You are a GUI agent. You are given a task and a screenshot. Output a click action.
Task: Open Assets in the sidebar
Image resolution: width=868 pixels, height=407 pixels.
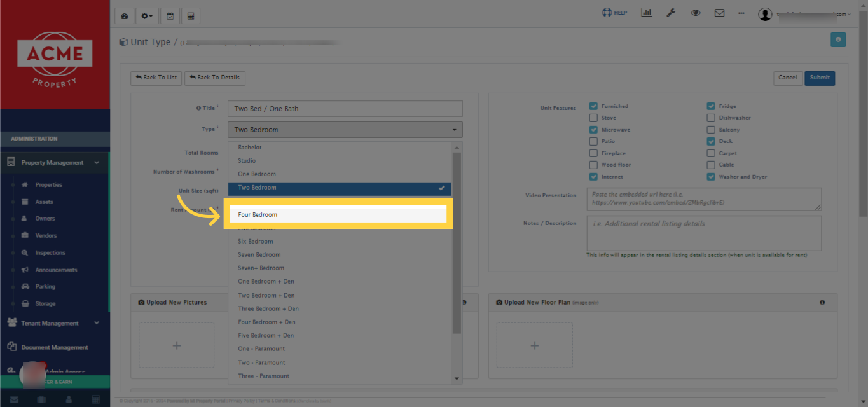pyautogui.click(x=44, y=202)
